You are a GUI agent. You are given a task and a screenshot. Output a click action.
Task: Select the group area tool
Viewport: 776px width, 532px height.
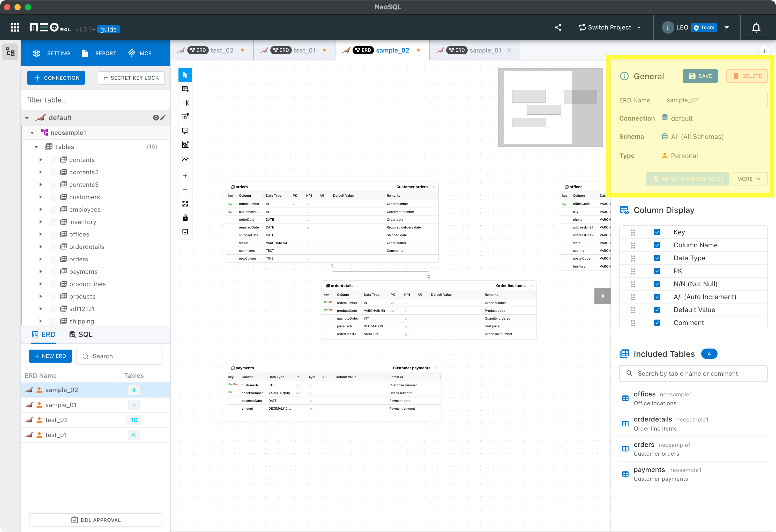185,145
